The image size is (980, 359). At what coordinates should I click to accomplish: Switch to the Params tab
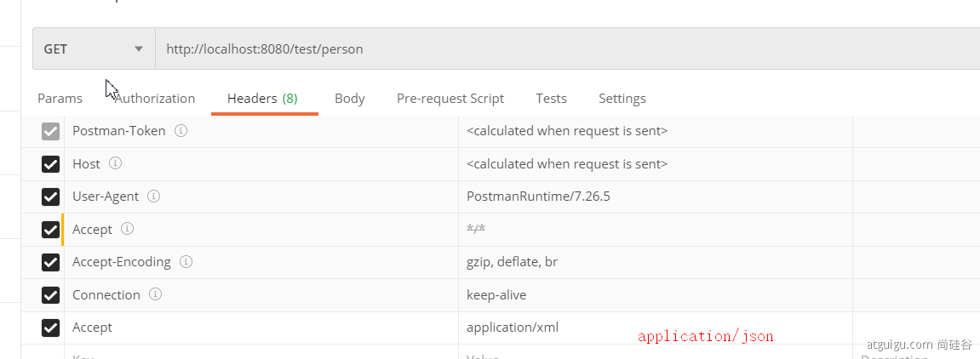pos(60,99)
